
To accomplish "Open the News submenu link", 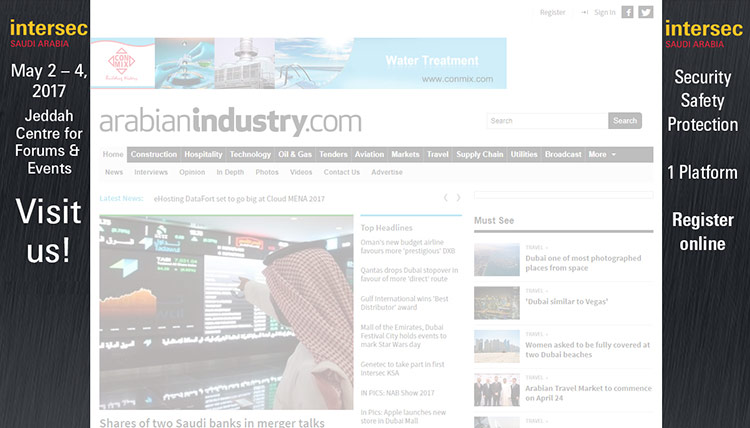I will tap(114, 172).
